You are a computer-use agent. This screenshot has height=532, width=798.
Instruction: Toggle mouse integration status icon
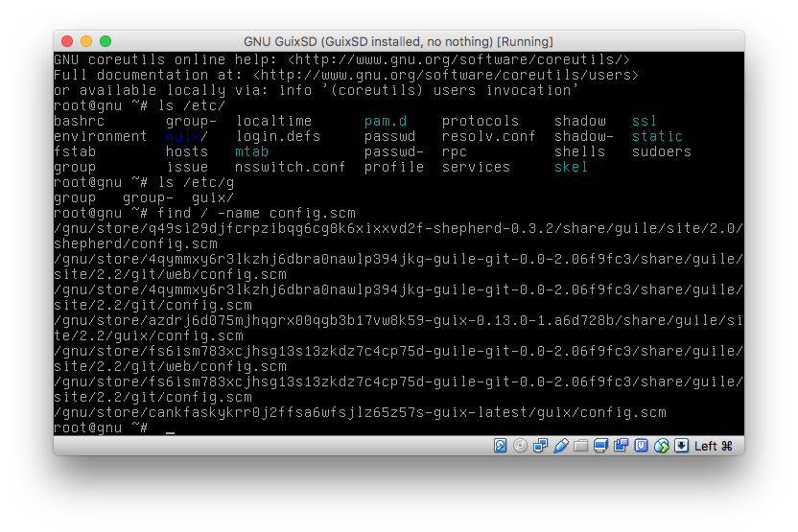(661, 446)
